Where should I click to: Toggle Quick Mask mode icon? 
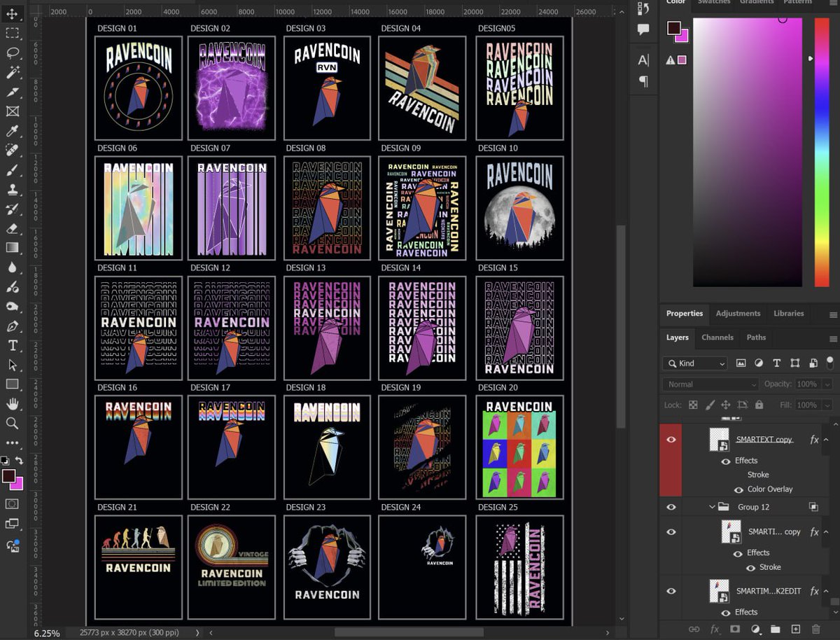pyautogui.click(x=13, y=503)
